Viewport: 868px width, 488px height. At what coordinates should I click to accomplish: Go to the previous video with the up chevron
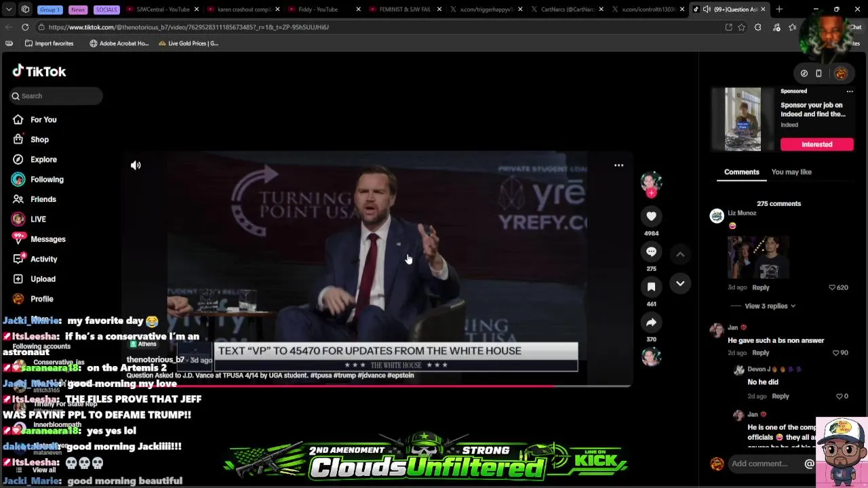click(680, 254)
